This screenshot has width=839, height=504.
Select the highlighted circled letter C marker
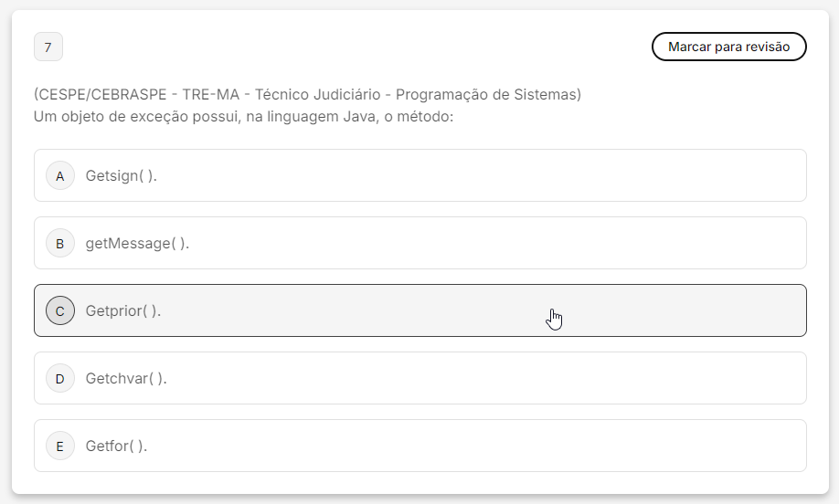60,310
